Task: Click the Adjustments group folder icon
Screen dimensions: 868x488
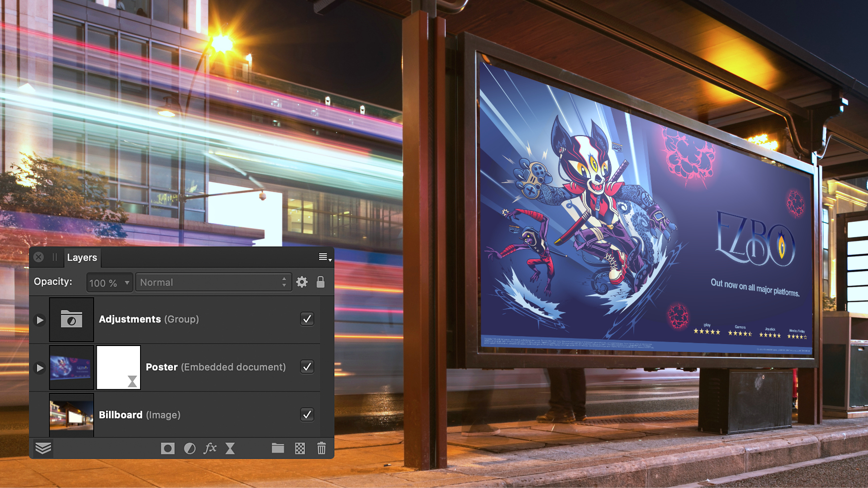Action: (x=72, y=319)
